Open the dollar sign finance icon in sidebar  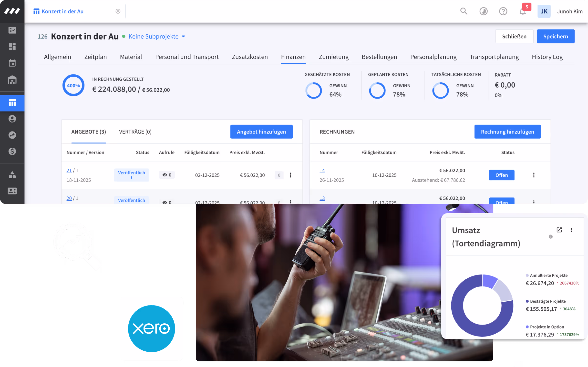(12, 151)
